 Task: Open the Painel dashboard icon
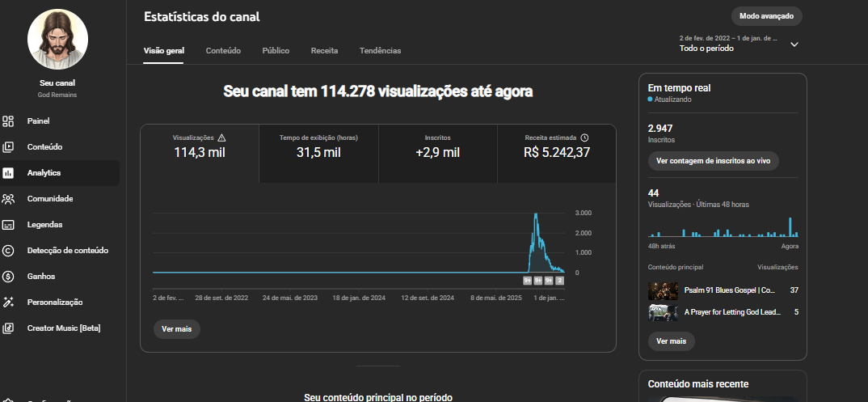tap(8, 121)
